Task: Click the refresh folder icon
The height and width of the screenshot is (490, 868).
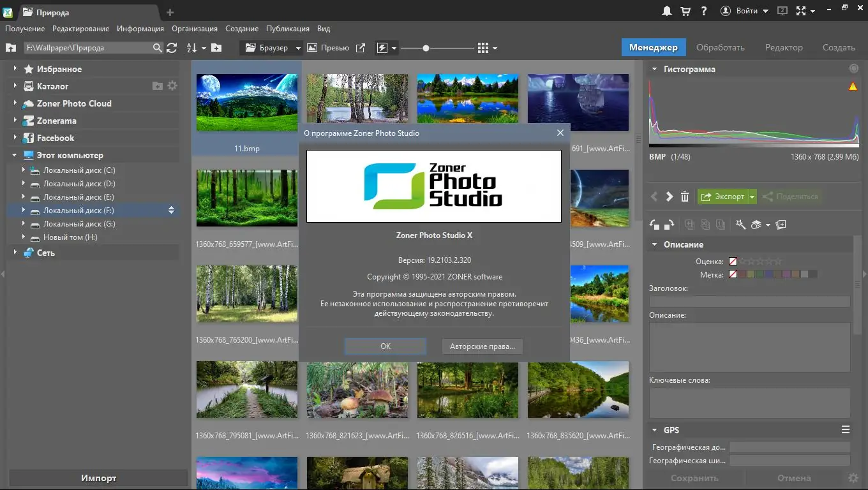Action: 171,47
